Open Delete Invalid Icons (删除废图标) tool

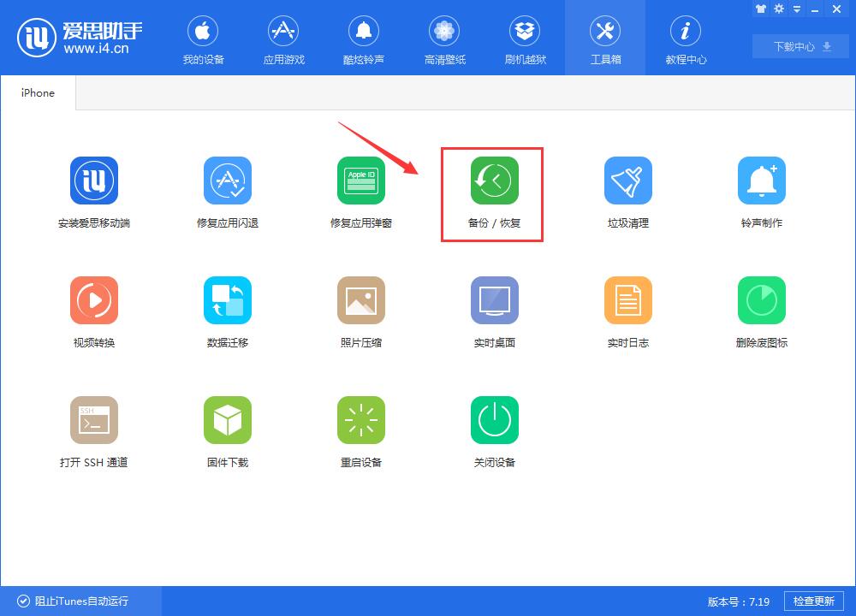tap(761, 310)
